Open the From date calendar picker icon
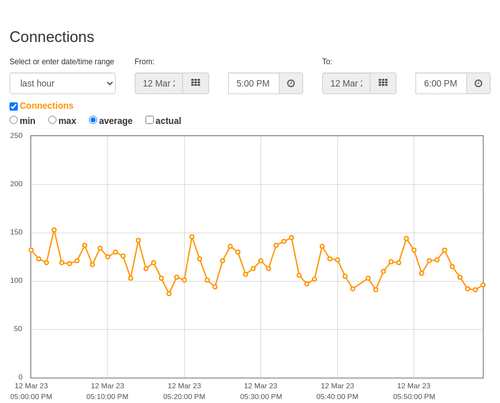 pyautogui.click(x=196, y=83)
